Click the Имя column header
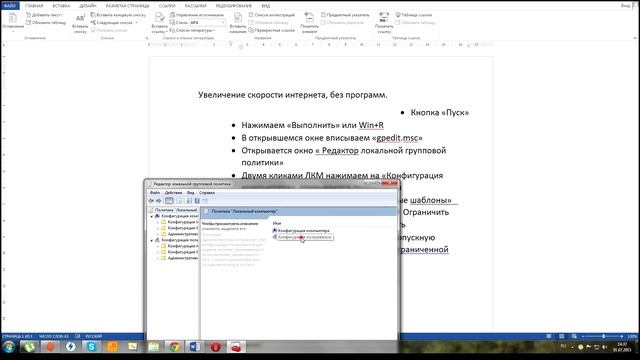The height and width of the screenshot is (360, 640). coord(277,223)
